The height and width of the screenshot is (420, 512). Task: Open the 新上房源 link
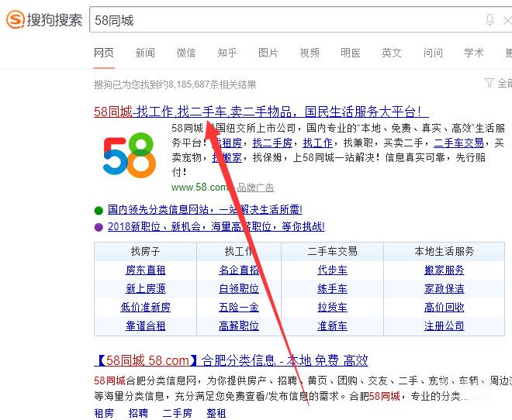click(146, 288)
